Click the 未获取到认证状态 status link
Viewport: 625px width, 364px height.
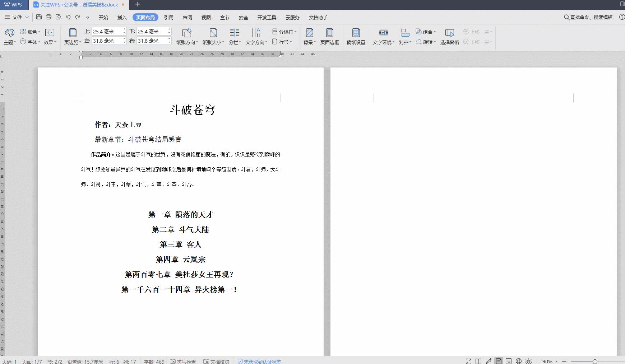[262, 361]
